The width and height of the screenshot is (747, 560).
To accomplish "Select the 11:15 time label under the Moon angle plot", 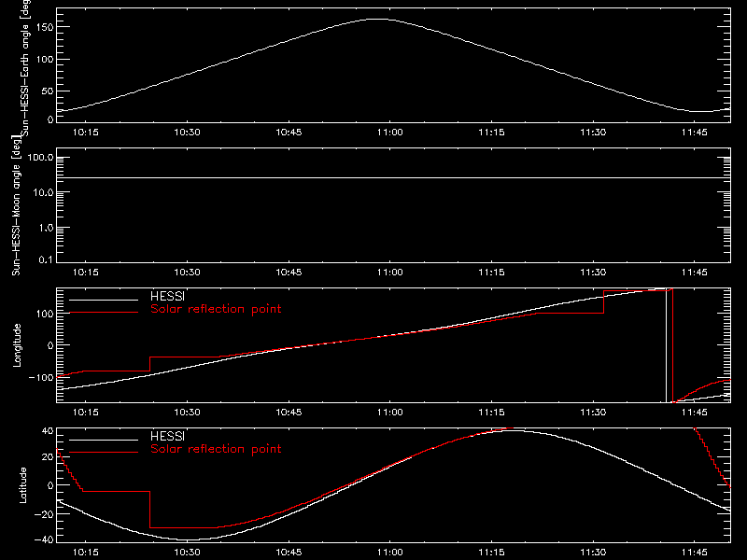I will point(492,273).
